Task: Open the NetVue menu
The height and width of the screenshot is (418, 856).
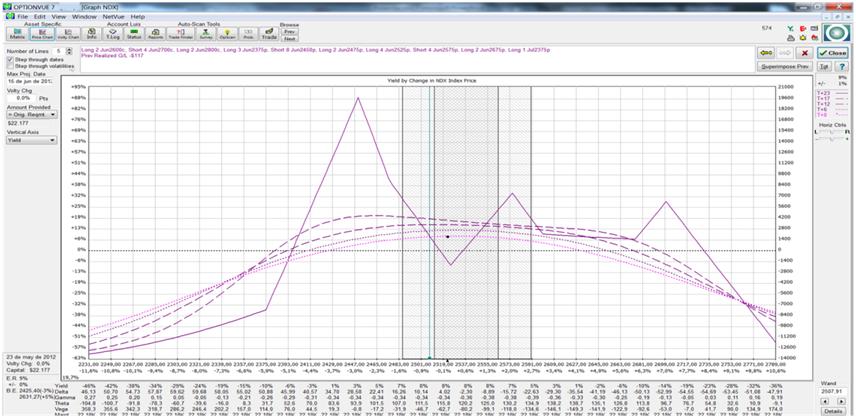Action: 114,17
